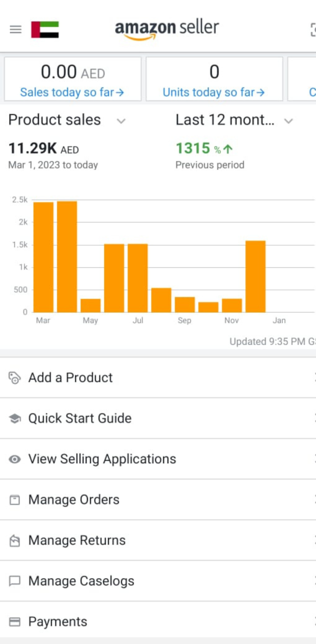Open Units today so far link
The height and width of the screenshot is (644, 316).
click(214, 92)
